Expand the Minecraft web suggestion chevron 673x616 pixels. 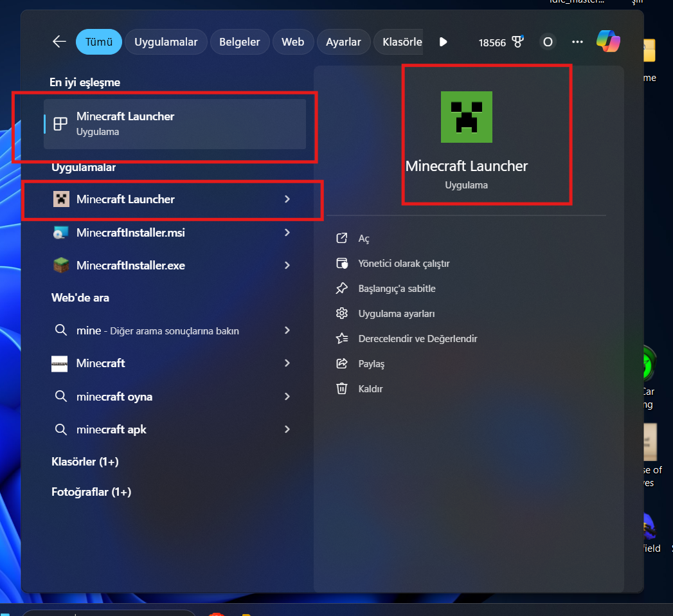[287, 363]
